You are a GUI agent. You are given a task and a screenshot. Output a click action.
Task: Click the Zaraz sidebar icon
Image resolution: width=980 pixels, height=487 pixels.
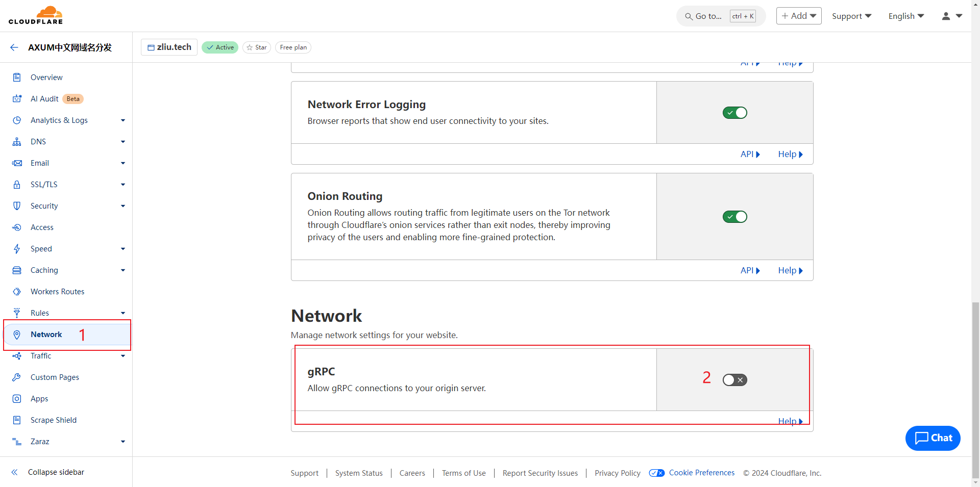point(17,442)
